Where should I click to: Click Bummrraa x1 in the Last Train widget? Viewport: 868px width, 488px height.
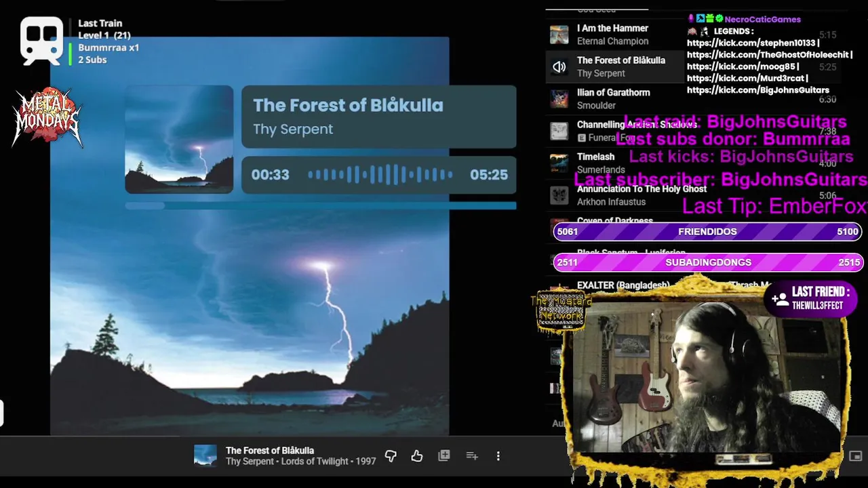(x=108, y=47)
